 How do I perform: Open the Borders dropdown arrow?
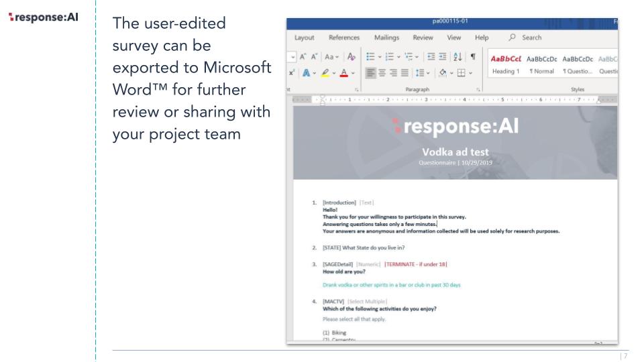471,74
